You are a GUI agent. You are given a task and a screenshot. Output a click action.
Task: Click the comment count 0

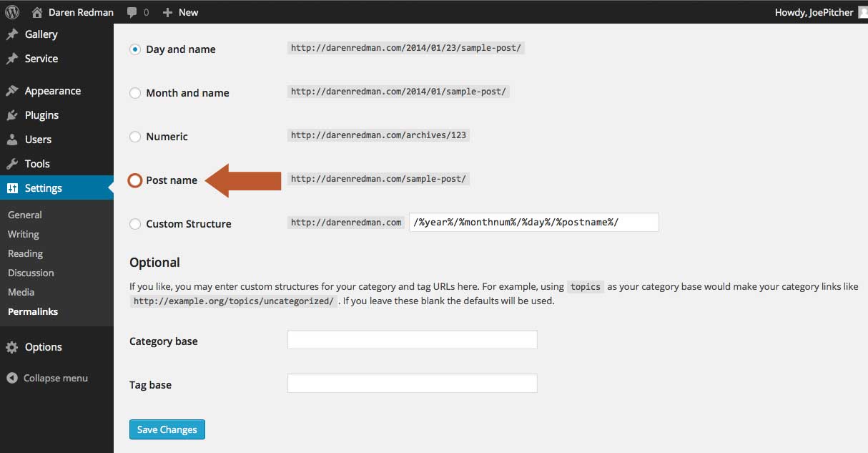146,13
